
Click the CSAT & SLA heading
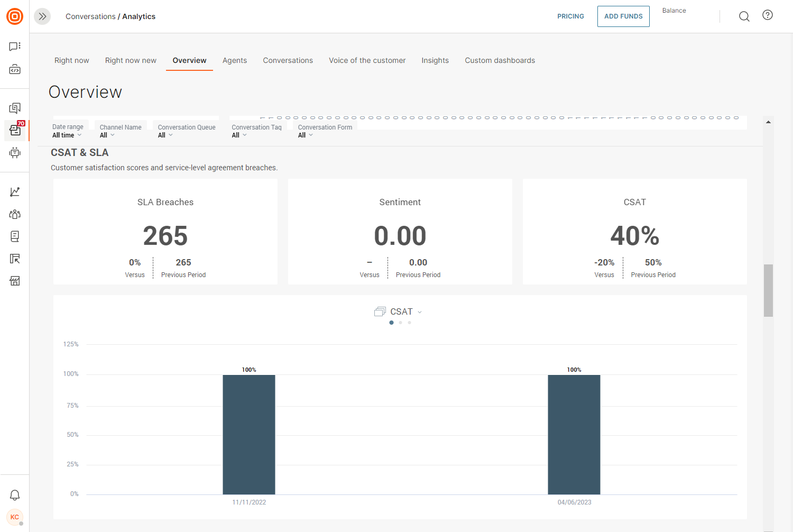(x=80, y=152)
